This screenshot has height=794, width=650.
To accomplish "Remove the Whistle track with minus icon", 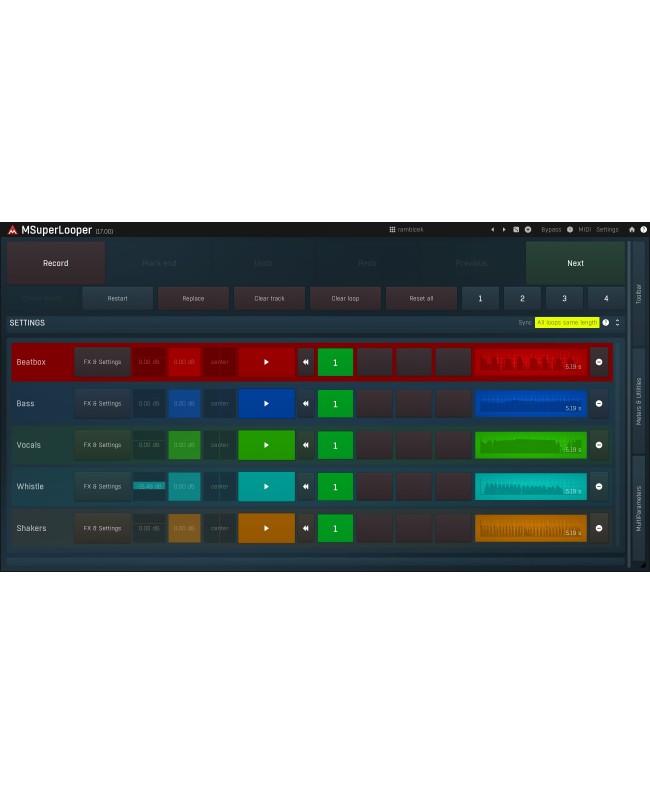I will coord(599,487).
